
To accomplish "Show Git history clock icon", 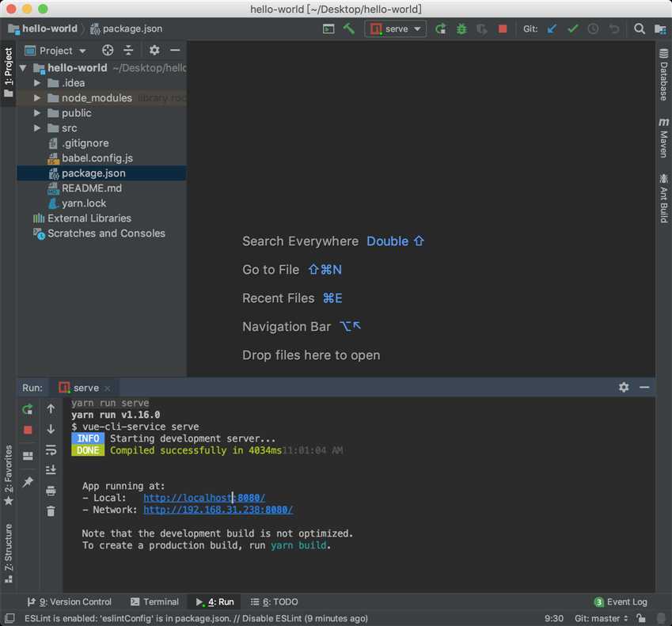I will point(593,28).
